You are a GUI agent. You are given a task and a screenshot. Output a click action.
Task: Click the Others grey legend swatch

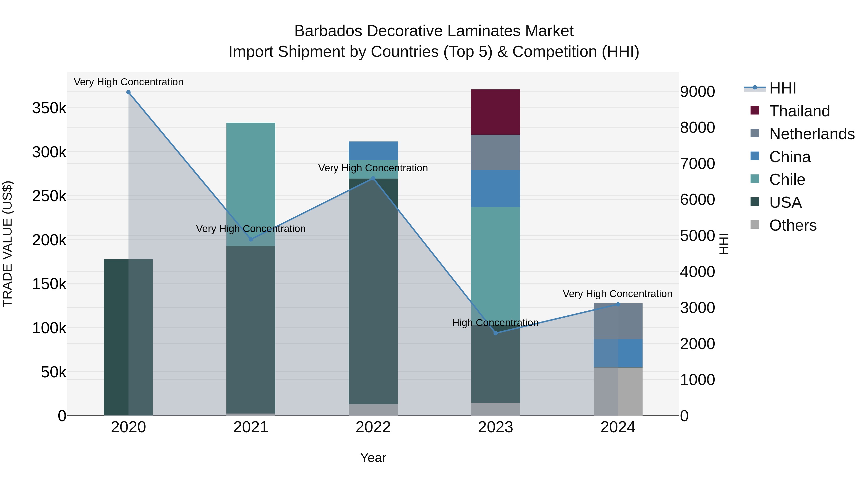pos(755,225)
